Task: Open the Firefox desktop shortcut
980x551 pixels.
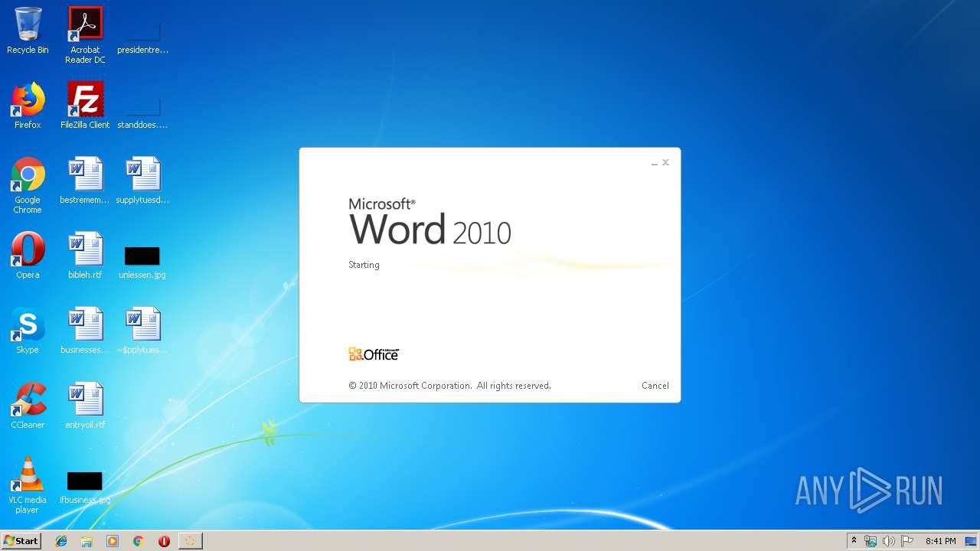Action: click(x=28, y=106)
